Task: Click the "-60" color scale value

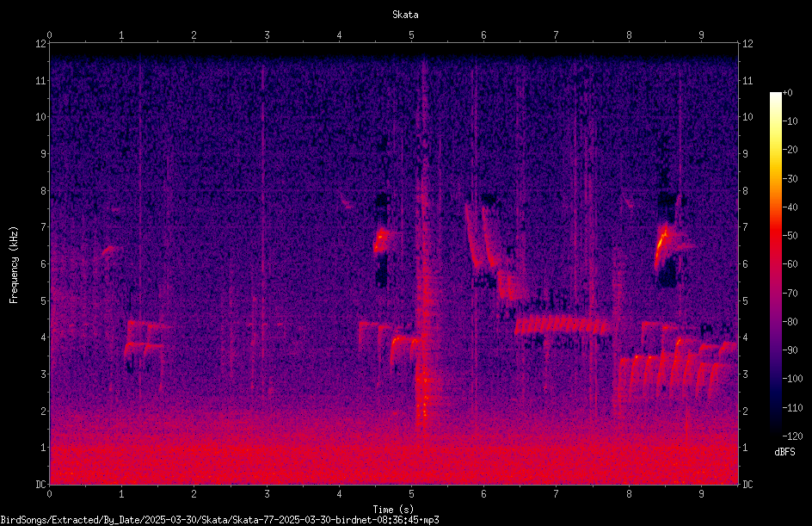Action: (x=790, y=264)
